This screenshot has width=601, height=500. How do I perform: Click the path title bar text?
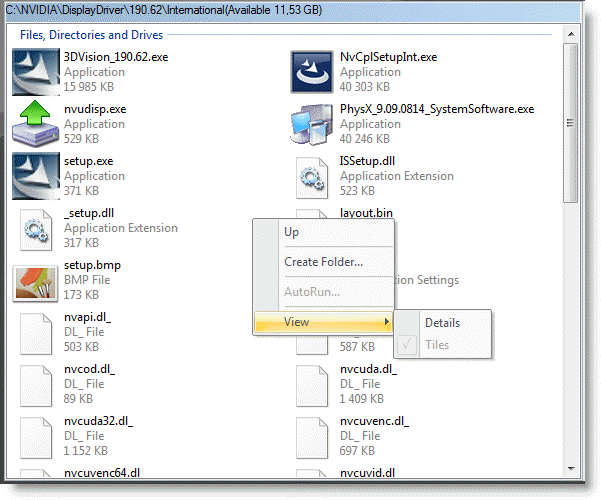[x=164, y=10]
